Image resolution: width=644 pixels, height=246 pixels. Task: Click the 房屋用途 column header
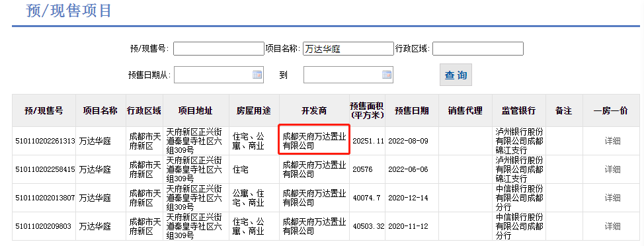[254, 110]
